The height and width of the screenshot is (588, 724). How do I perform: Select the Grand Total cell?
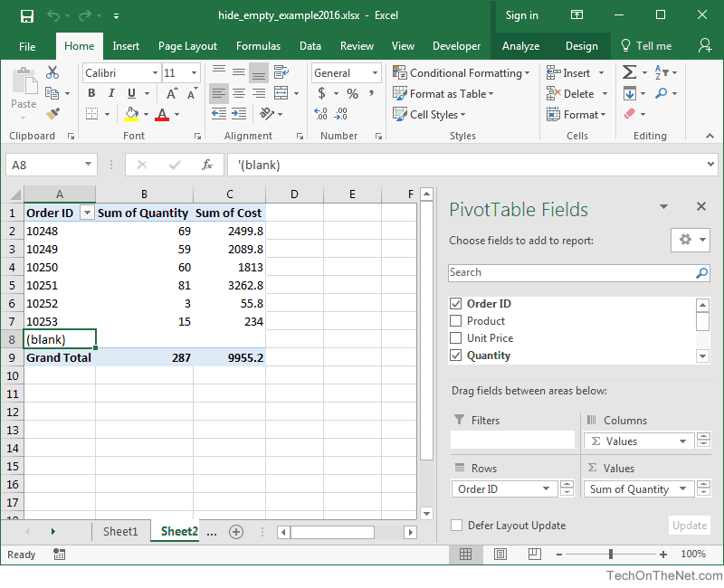[x=60, y=357]
